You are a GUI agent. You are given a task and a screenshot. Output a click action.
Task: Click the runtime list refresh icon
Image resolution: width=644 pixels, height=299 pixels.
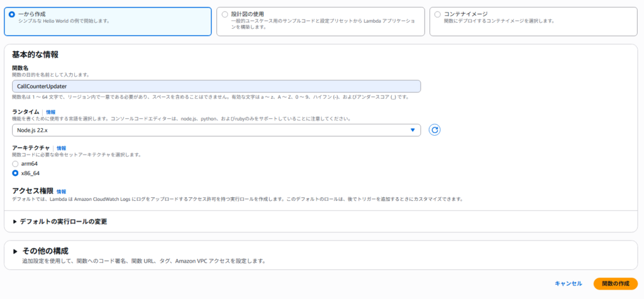point(434,130)
